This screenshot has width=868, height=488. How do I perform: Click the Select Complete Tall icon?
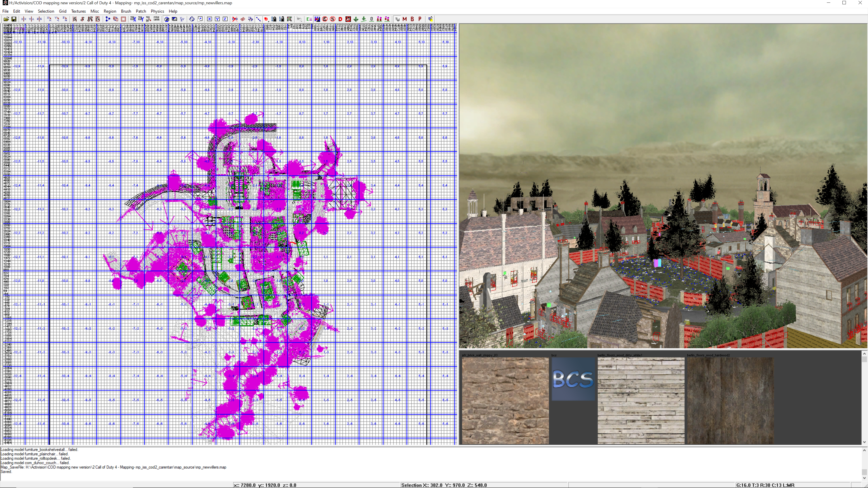pos(75,19)
